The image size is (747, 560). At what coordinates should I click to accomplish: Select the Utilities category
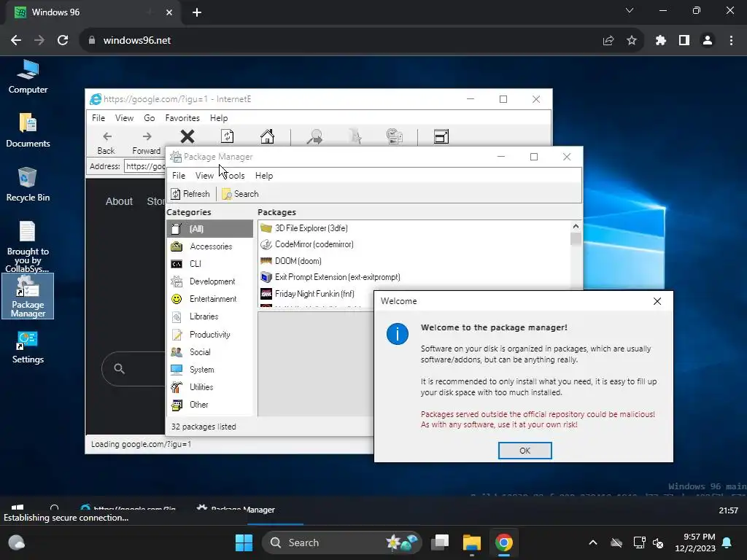click(209, 387)
